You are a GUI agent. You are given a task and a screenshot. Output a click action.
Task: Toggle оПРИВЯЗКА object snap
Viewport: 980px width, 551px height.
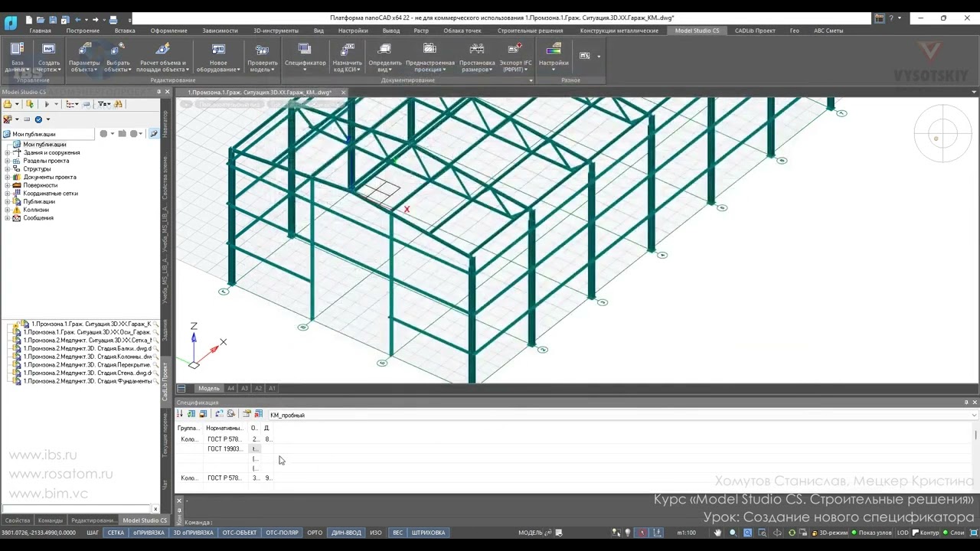(x=149, y=533)
